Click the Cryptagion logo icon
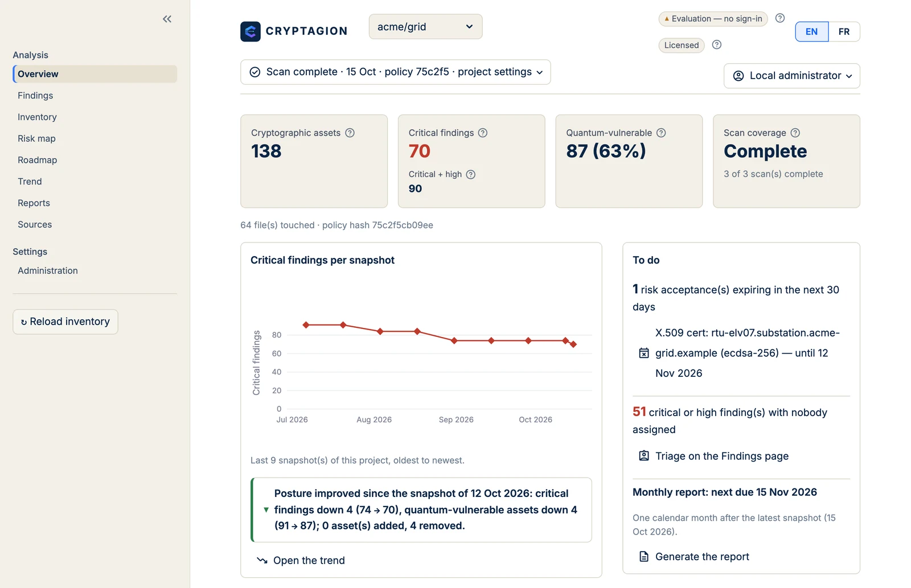This screenshot has width=911, height=588. (251, 31)
